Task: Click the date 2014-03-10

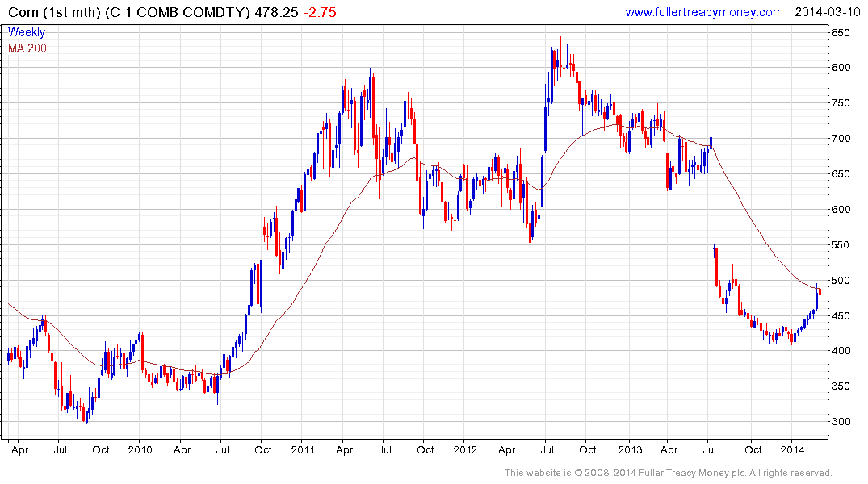Action: pyautogui.click(x=827, y=12)
